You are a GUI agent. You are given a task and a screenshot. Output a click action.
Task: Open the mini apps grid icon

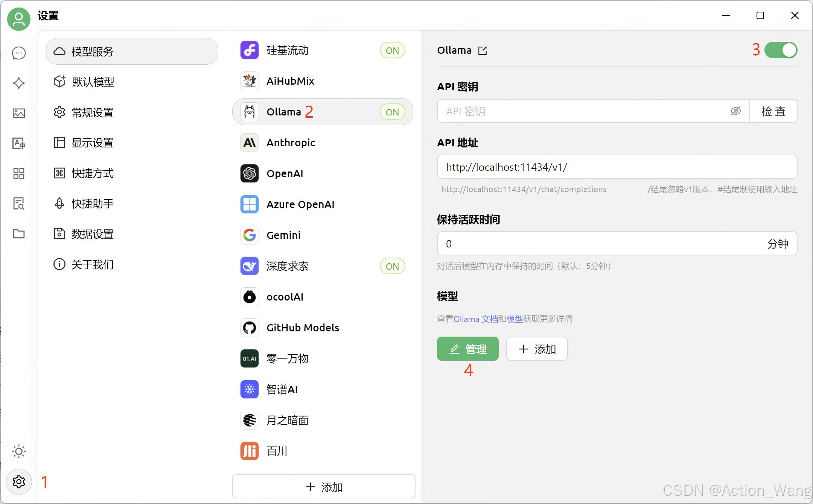(x=19, y=173)
